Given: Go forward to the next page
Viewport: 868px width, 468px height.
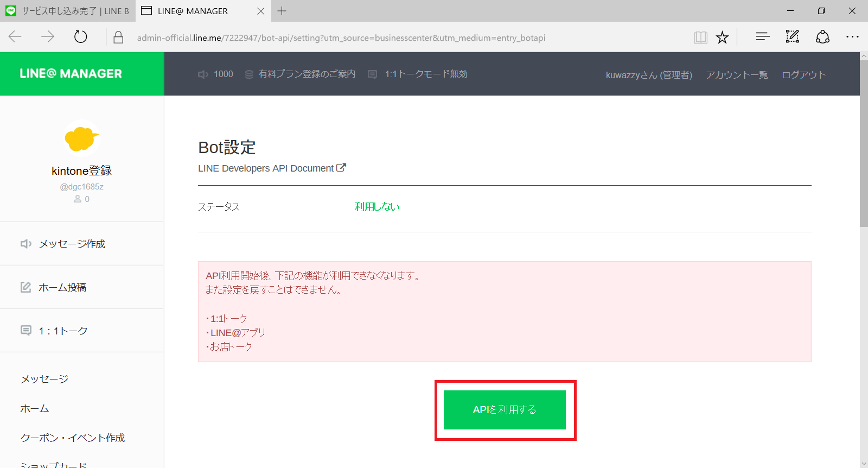Looking at the screenshot, I should coord(48,37).
